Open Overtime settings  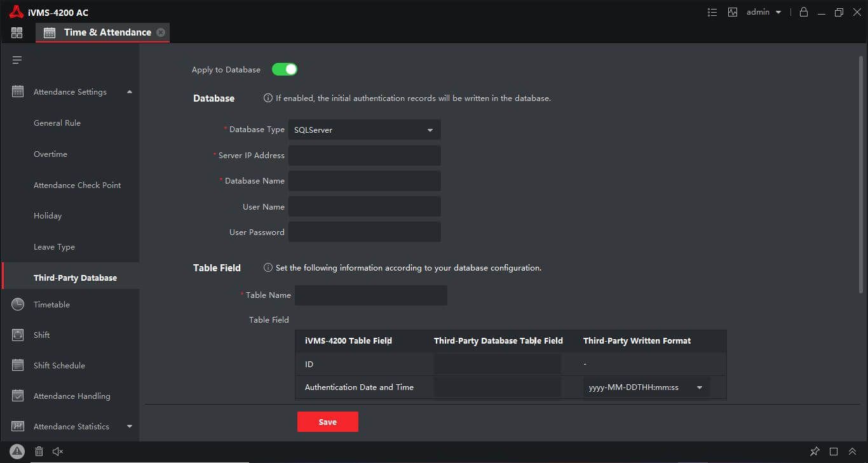tap(50, 154)
